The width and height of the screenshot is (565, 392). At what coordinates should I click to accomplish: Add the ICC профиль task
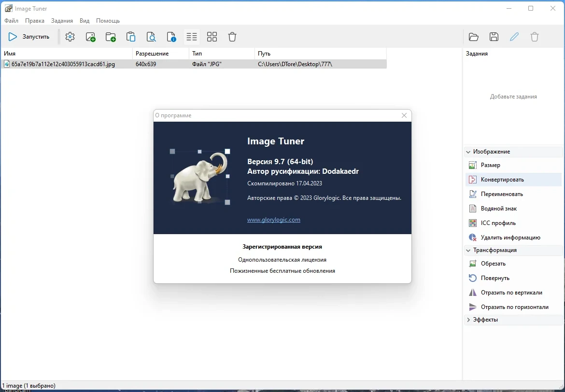513,223
